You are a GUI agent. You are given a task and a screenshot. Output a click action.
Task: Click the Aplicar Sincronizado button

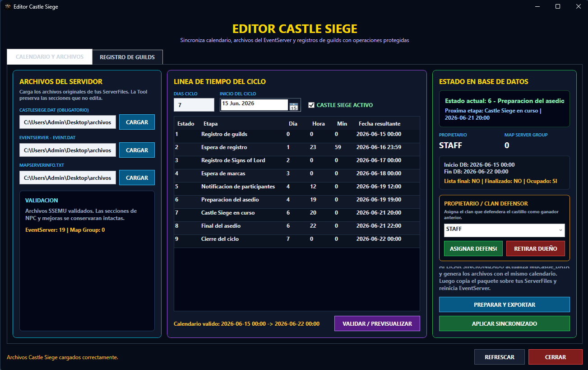point(505,323)
